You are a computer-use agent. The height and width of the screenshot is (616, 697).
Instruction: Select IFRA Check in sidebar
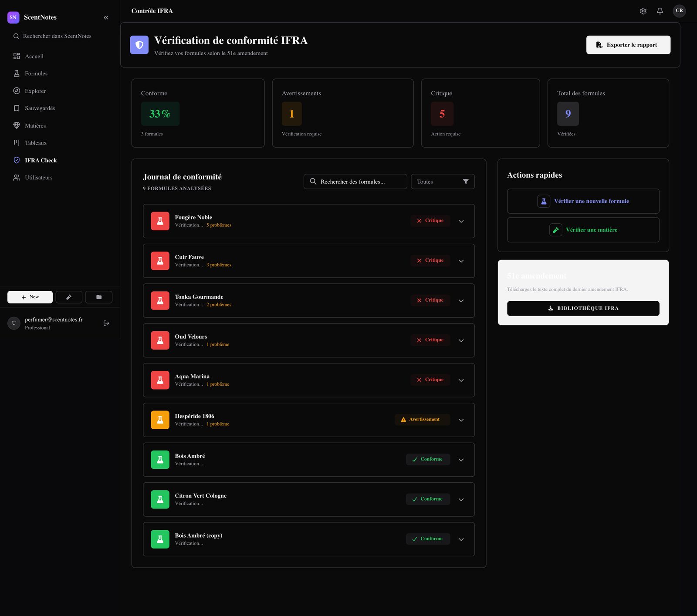tap(60, 160)
